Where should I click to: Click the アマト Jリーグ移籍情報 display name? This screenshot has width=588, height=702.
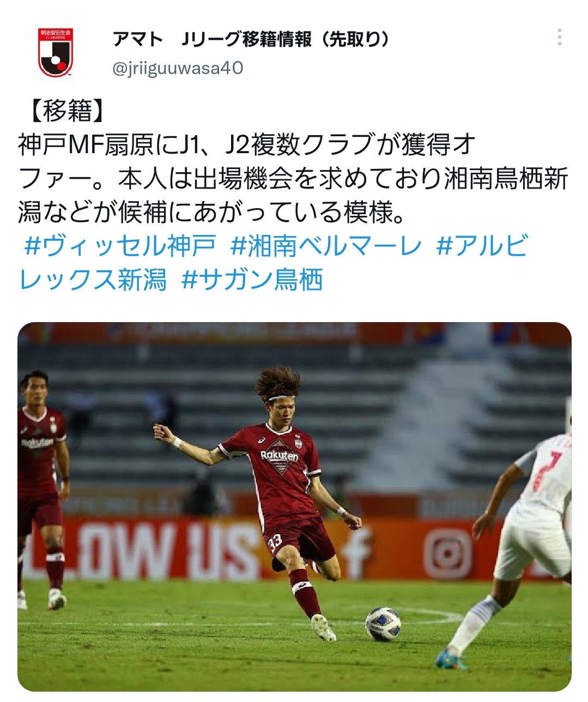(x=252, y=39)
